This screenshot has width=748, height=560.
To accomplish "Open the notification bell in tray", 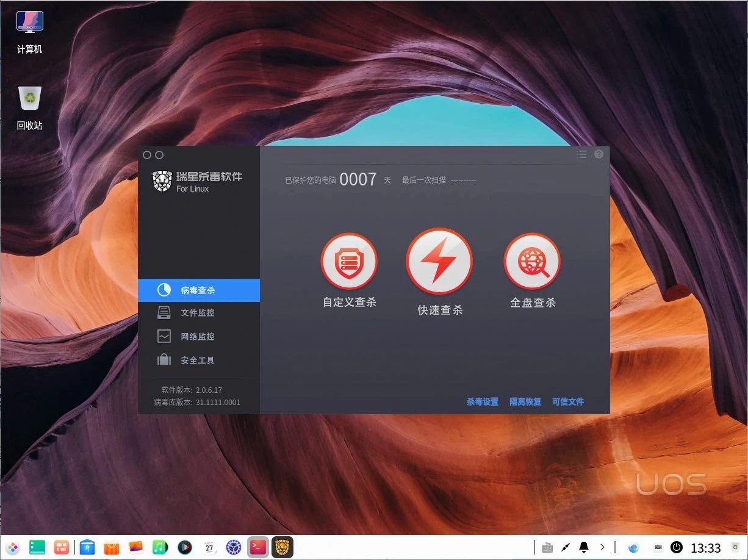I will (x=584, y=547).
